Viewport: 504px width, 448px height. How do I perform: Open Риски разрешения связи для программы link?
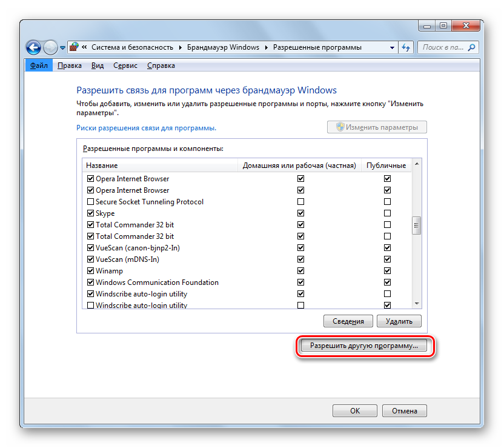146,128
